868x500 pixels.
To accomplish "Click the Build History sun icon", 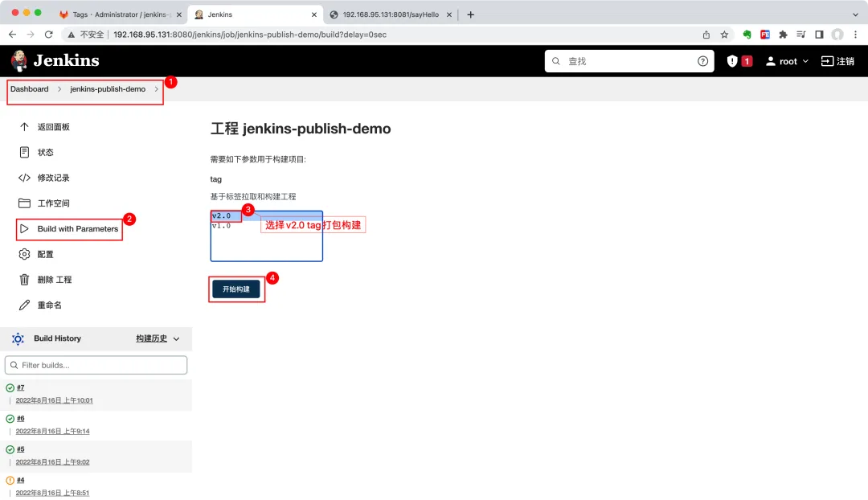I will point(18,339).
